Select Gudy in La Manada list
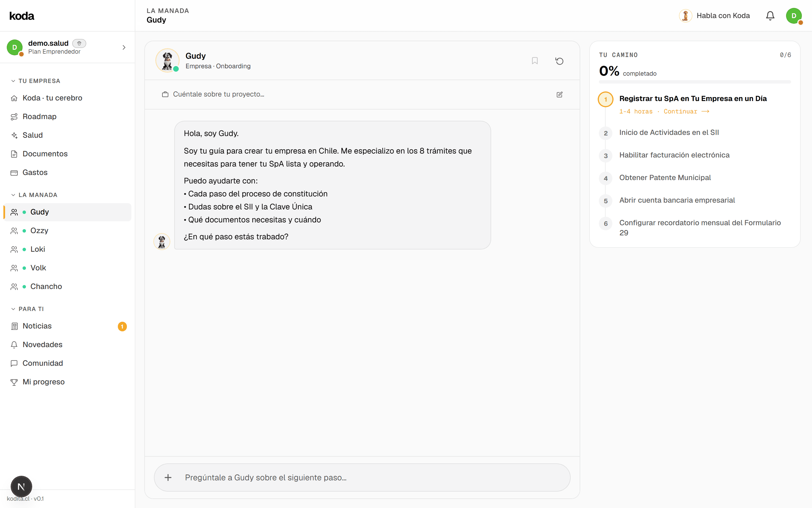812x508 pixels. 67,212
